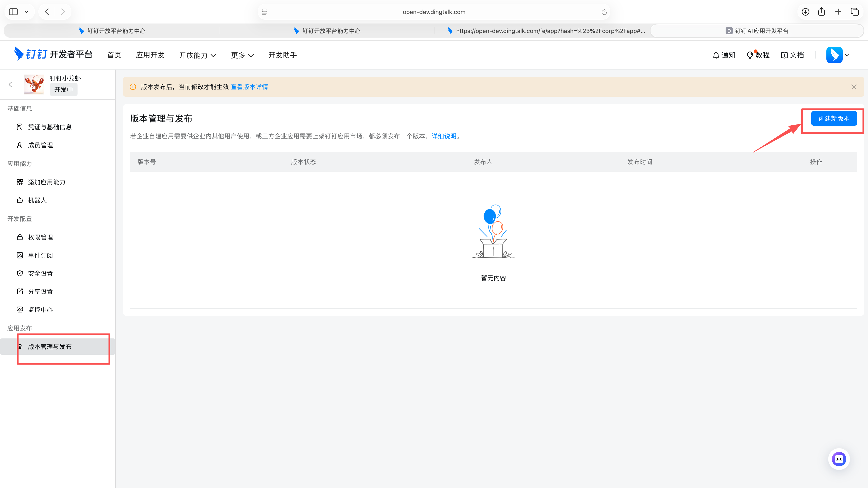Click the Safari share icon
Image resolution: width=868 pixels, height=488 pixels.
pos(821,12)
